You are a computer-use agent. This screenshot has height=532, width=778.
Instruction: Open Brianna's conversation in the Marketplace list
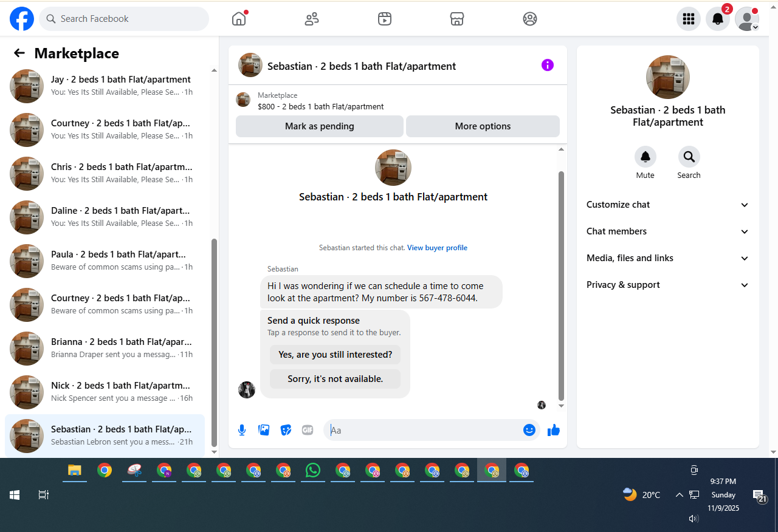pos(105,349)
